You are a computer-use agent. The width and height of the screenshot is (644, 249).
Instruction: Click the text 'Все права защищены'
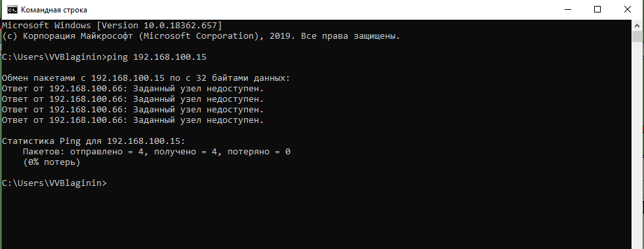point(348,36)
